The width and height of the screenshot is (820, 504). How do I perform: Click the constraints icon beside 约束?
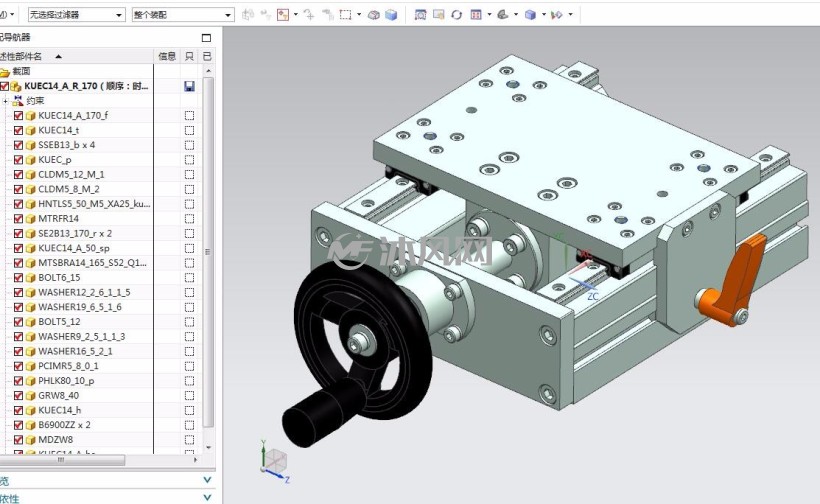tap(18, 100)
